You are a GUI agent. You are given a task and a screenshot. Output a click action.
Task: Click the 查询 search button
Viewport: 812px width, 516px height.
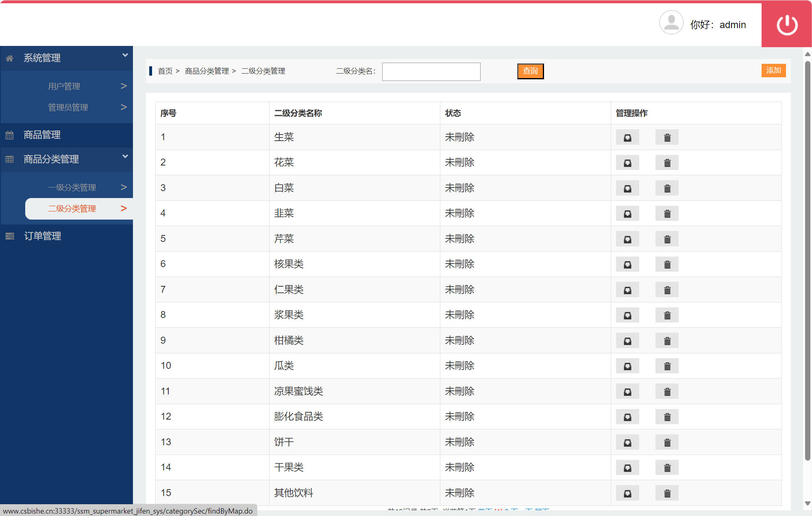point(530,71)
